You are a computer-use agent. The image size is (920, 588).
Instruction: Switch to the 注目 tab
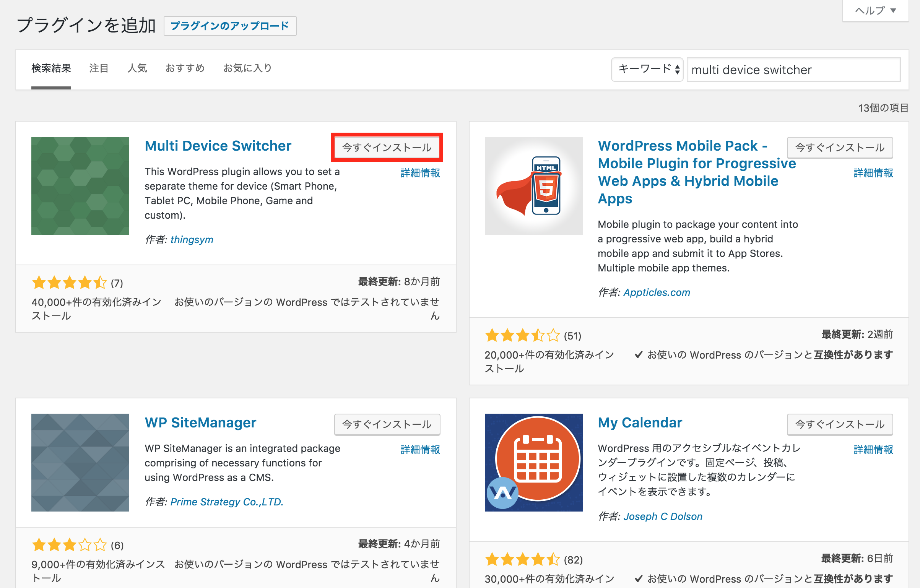point(99,68)
